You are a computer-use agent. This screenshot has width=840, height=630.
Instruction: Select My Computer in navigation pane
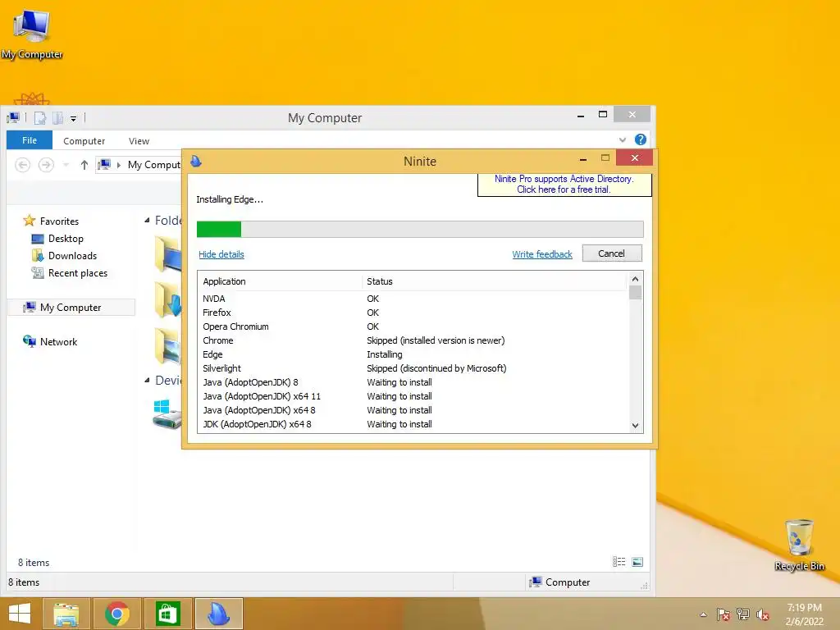71,308
